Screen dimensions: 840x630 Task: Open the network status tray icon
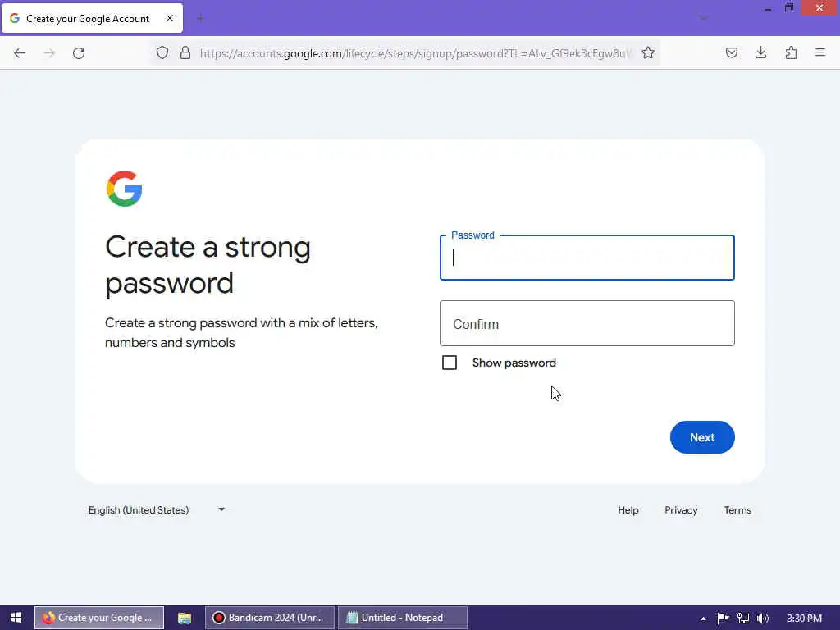743,619
